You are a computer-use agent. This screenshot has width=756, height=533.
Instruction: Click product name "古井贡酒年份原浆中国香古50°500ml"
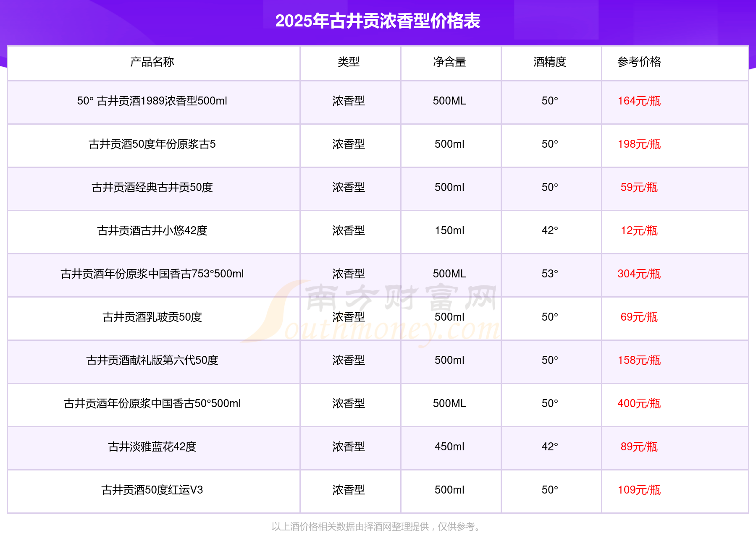152,404
